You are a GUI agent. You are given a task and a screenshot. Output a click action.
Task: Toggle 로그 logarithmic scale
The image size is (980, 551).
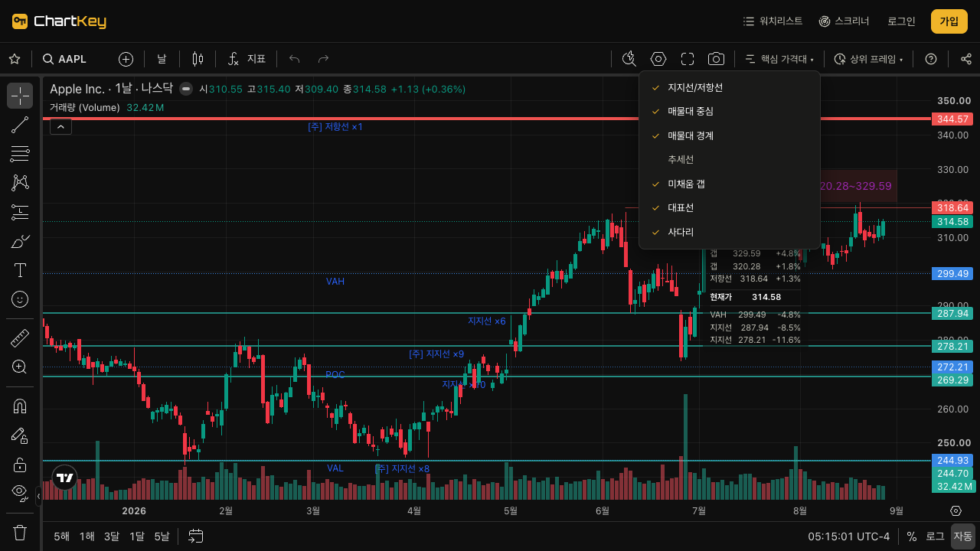tap(935, 536)
